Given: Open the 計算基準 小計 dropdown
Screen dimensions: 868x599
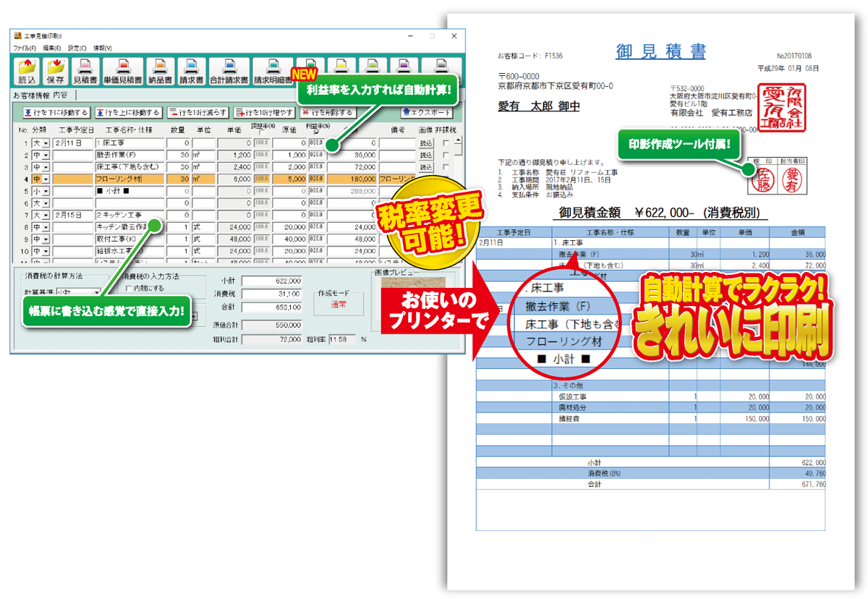Looking at the screenshot, I should click(97, 293).
